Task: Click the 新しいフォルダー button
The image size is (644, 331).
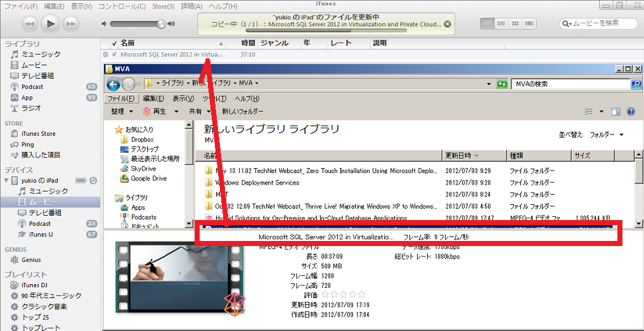Action: pyautogui.click(x=242, y=112)
